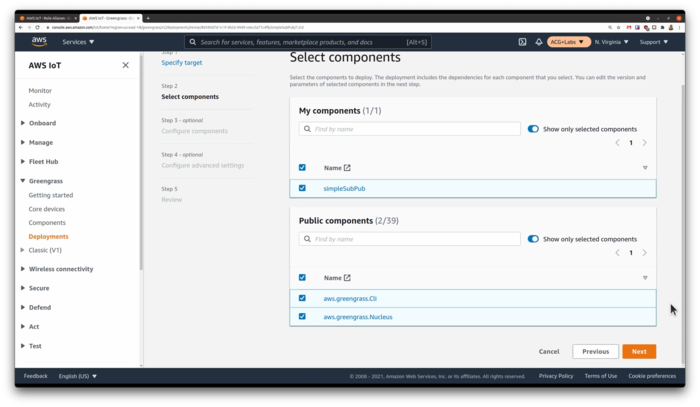
Task: Open the CloudShell terminal icon
Action: tap(522, 42)
